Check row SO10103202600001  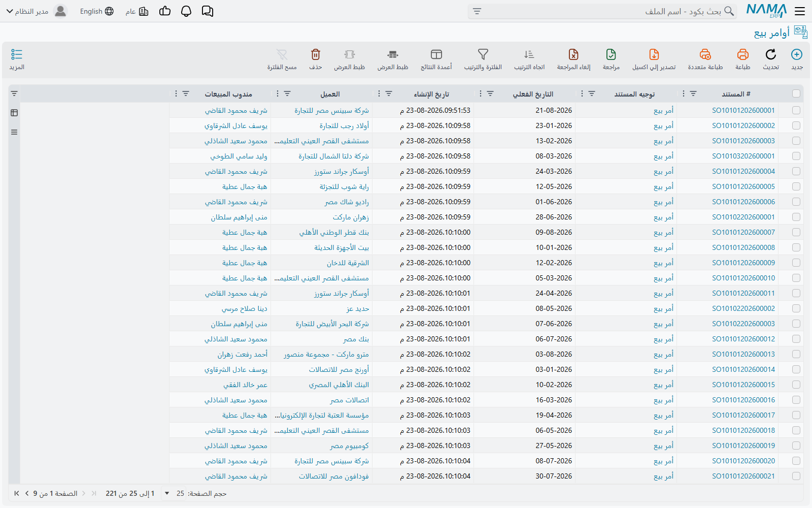click(796, 156)
